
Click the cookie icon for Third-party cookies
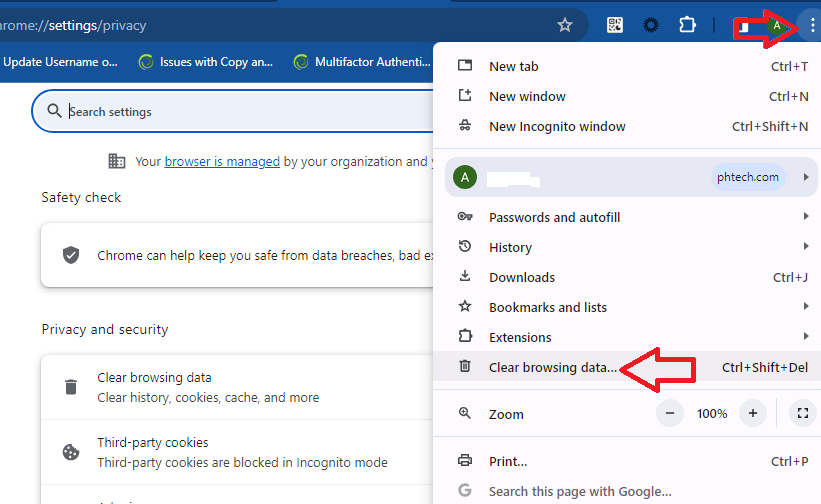[71, 452]
